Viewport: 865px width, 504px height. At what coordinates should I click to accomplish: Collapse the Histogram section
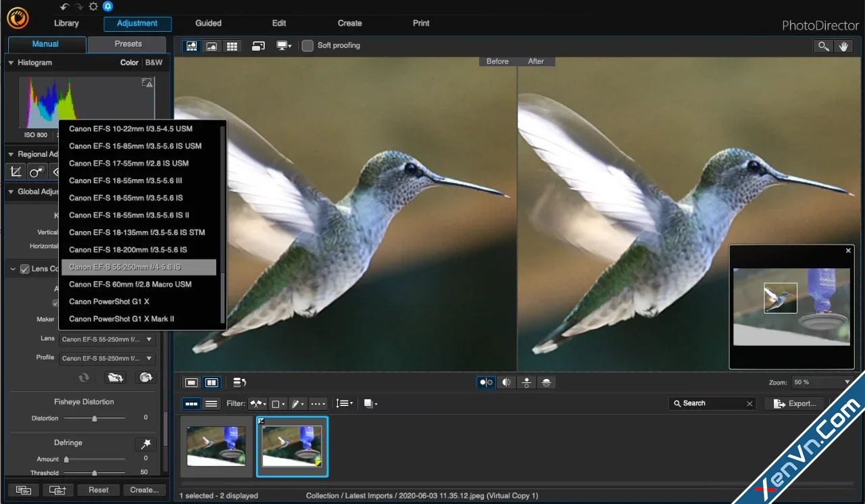(11, 63)
